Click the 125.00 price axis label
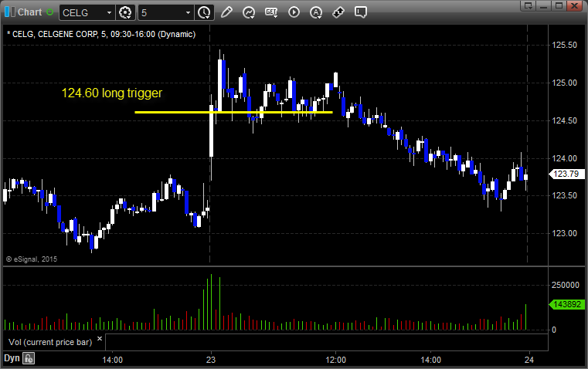588x369 pixels. [x=564, y=83]
